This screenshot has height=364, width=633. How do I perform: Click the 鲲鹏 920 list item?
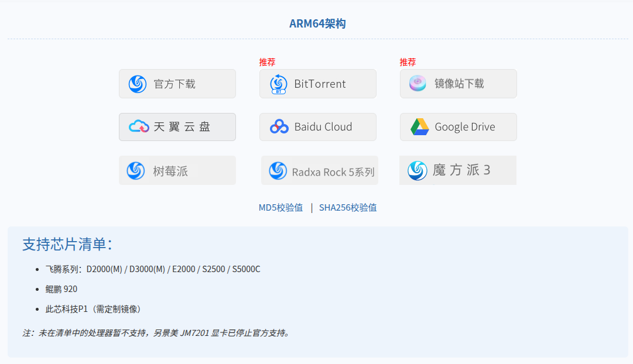point(61,289)
